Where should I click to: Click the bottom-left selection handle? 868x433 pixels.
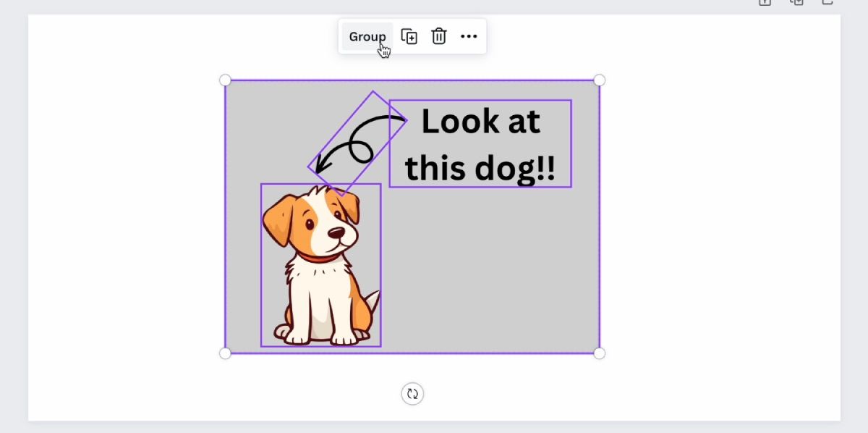coord(226,353)
